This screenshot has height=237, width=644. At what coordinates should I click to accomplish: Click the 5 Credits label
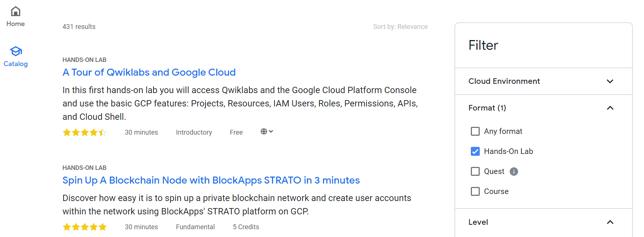[246, 227]
